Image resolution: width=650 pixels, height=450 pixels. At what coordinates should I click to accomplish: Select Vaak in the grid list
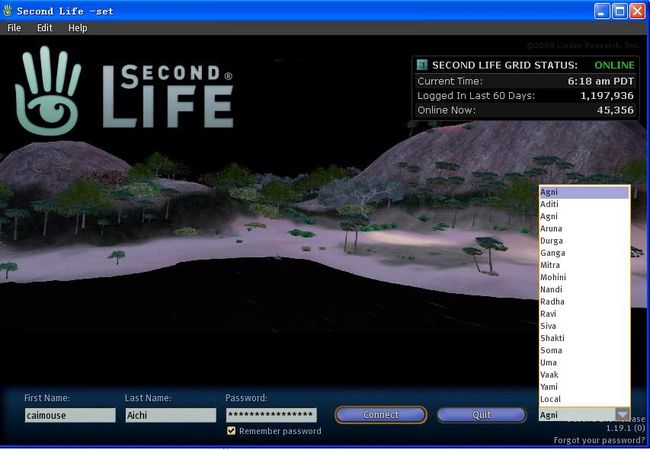[584, 375]
